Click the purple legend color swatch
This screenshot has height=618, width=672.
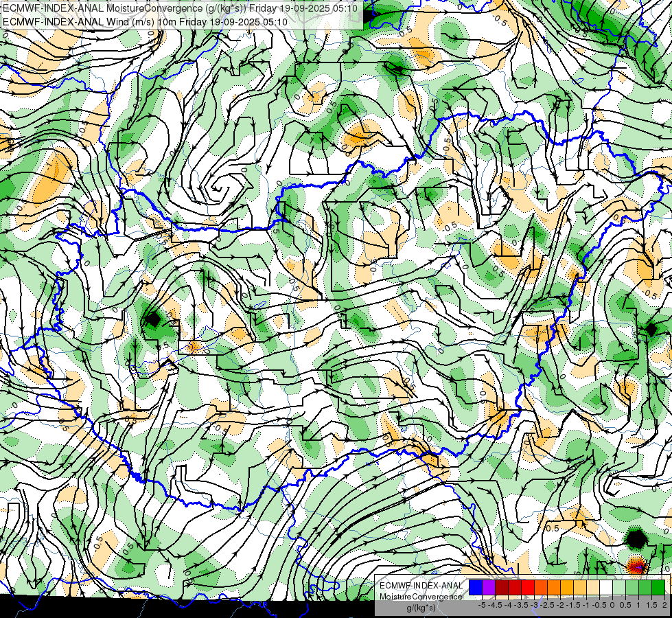489,587
